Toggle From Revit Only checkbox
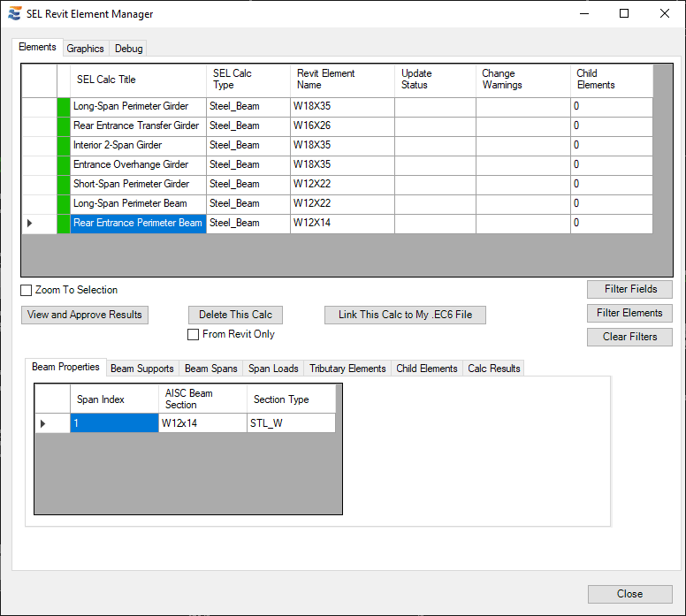Viewport: 686px width, 616px height. click(194, 335)
